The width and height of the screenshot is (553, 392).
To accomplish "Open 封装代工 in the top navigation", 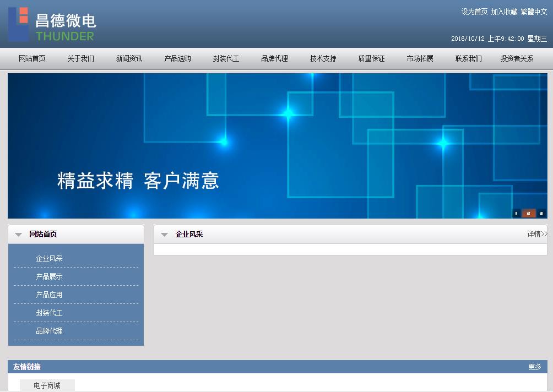I will [x=226, y=58].
